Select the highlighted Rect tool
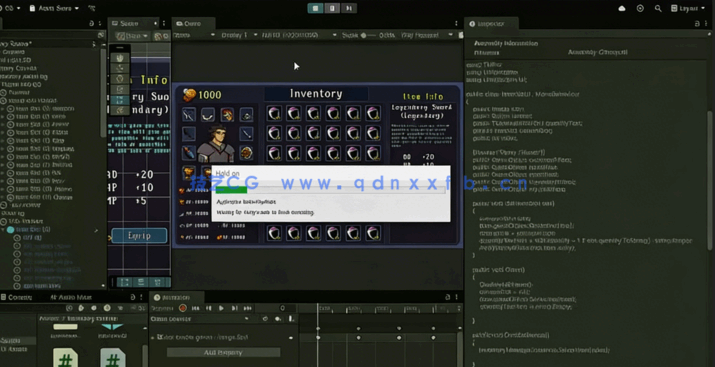This screenshot has height=367, width=715. pos(120,100)
